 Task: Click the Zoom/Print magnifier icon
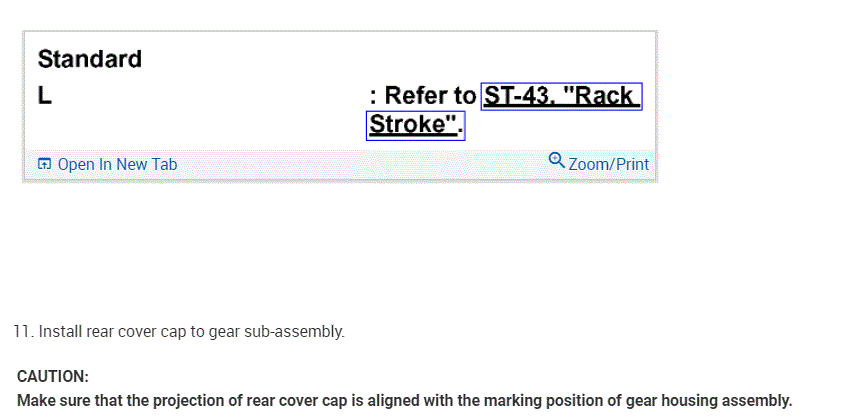pyautogui.click(x=557, y=160)
